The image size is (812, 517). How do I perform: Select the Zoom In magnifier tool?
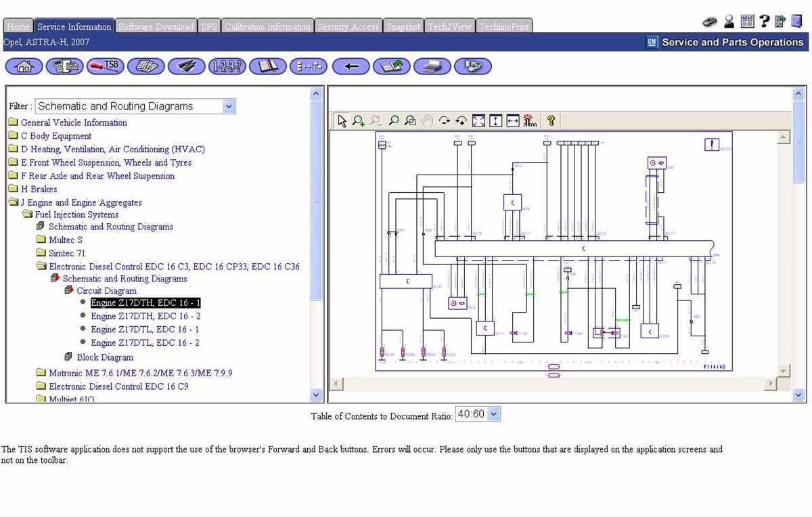(x=359, y=120)
